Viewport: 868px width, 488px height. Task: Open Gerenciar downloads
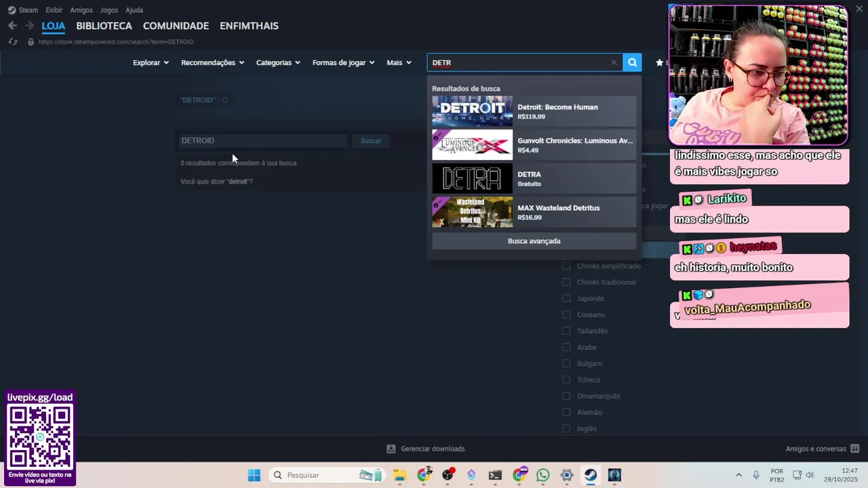pyautogui.click(x=426, y=449)
